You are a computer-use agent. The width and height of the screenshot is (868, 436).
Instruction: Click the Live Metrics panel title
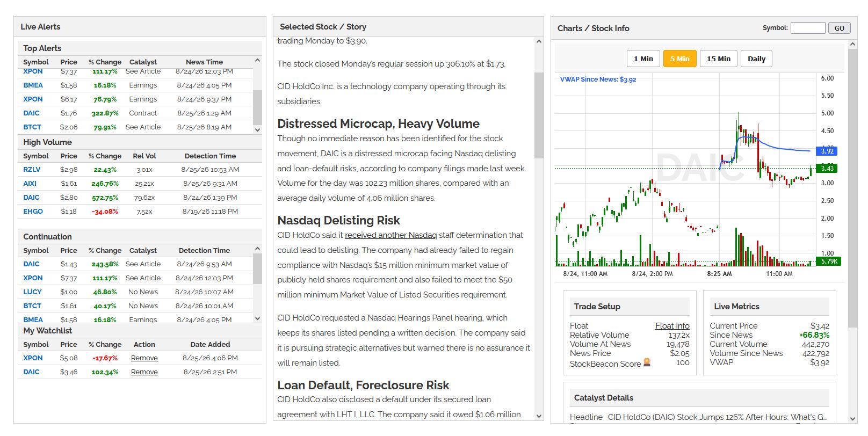[736, 306]
